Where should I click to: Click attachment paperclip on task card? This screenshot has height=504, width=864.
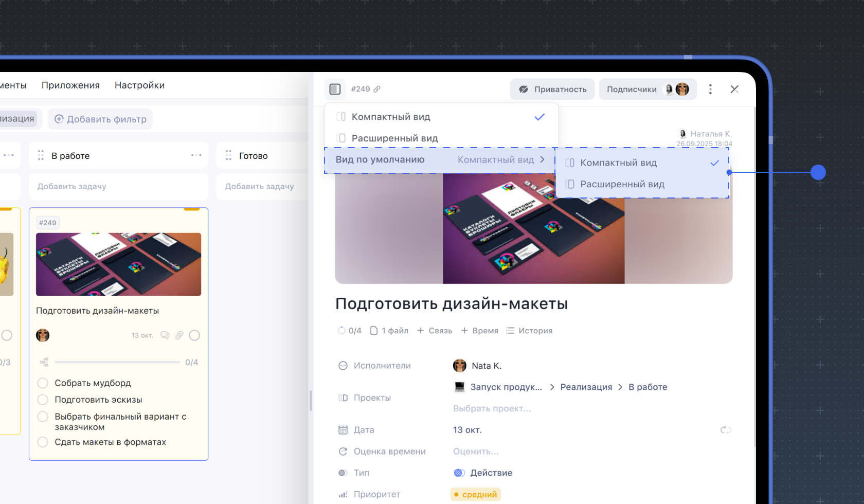(x=179, y=335)
